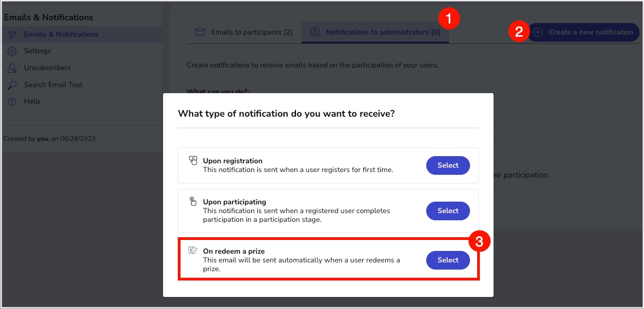644x309 pixels.
Task: Select the On redeem a prize notification
Action: tap(448, 260)
